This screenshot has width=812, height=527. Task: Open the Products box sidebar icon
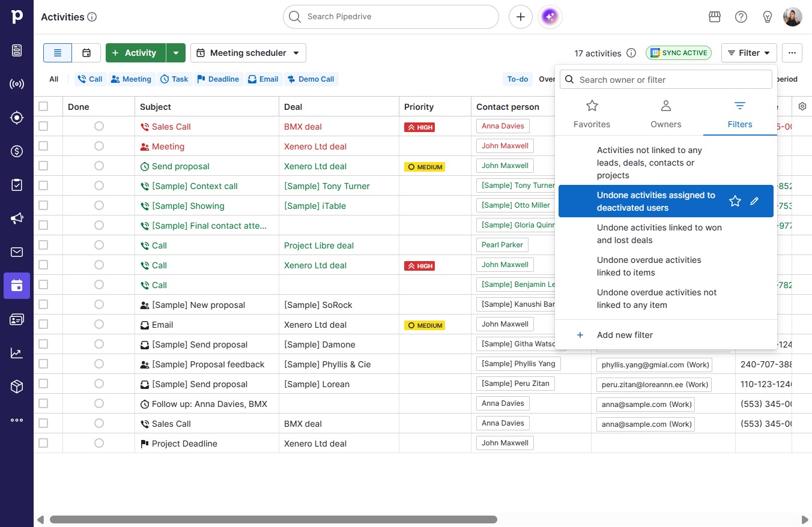pos(17,387)
